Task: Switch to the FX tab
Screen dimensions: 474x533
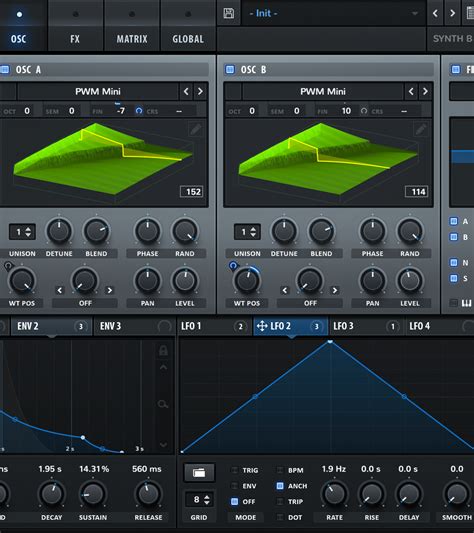Action: (x=75, y=39)
